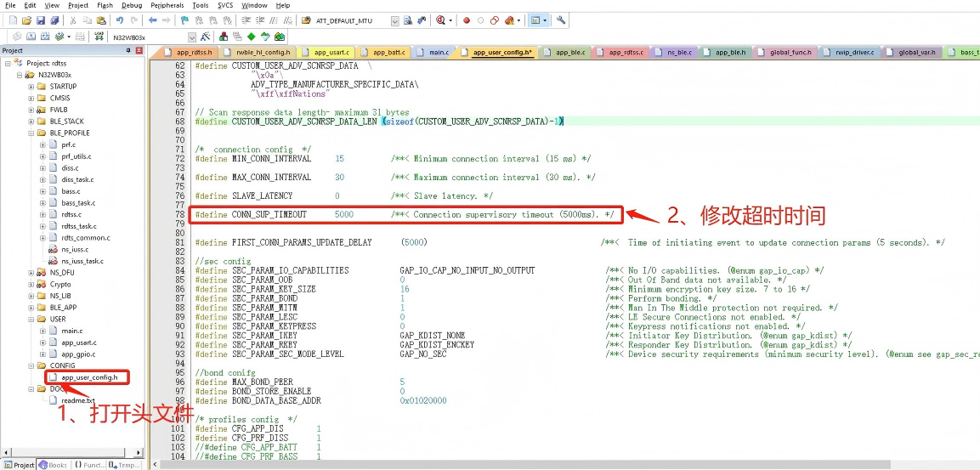Open the Peripherals menu
This screenshot has width=980, height=470.
[167, 5]
